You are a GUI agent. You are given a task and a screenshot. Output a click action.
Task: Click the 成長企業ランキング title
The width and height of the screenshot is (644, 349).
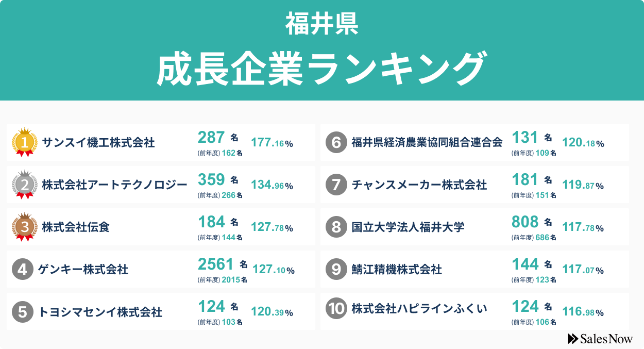point(322,69)
